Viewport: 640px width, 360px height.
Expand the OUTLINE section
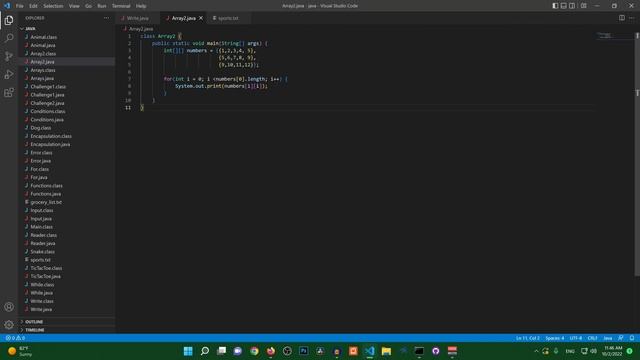click(67, 322)
